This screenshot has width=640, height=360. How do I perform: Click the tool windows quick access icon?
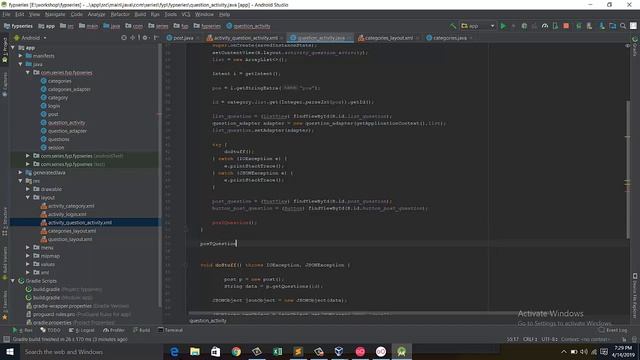pos(6,339)
